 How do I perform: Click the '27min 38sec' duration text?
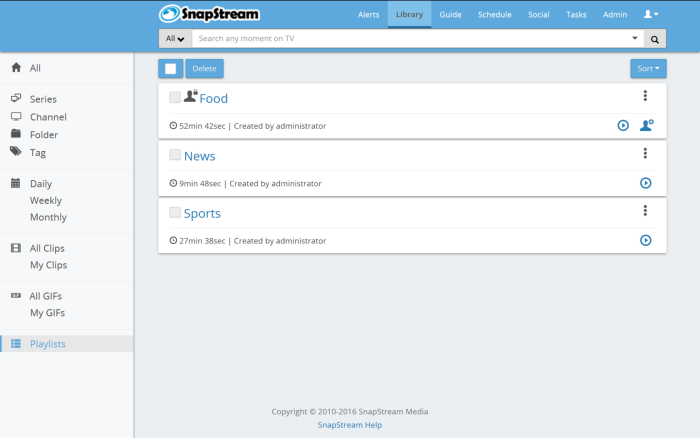(202, 241)
